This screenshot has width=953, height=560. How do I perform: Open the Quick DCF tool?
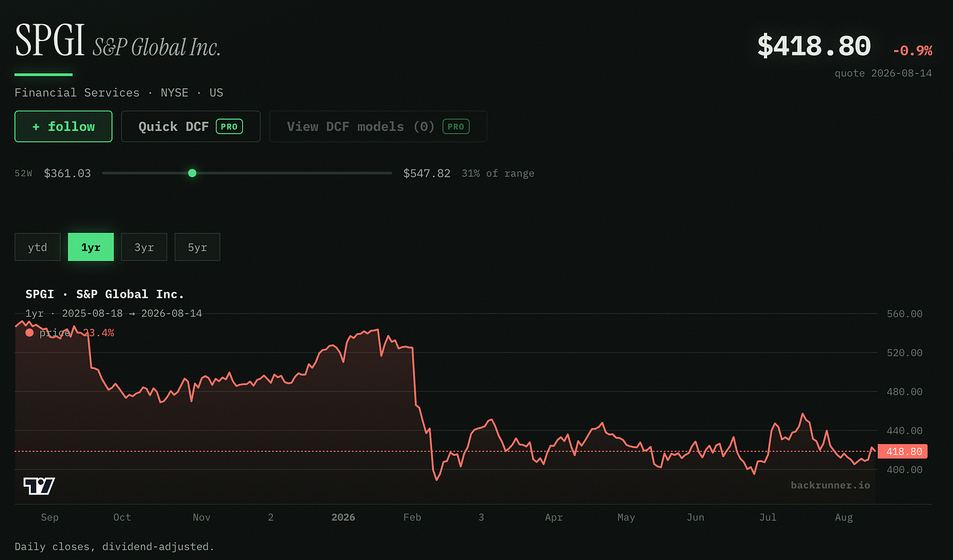point(190,126)
